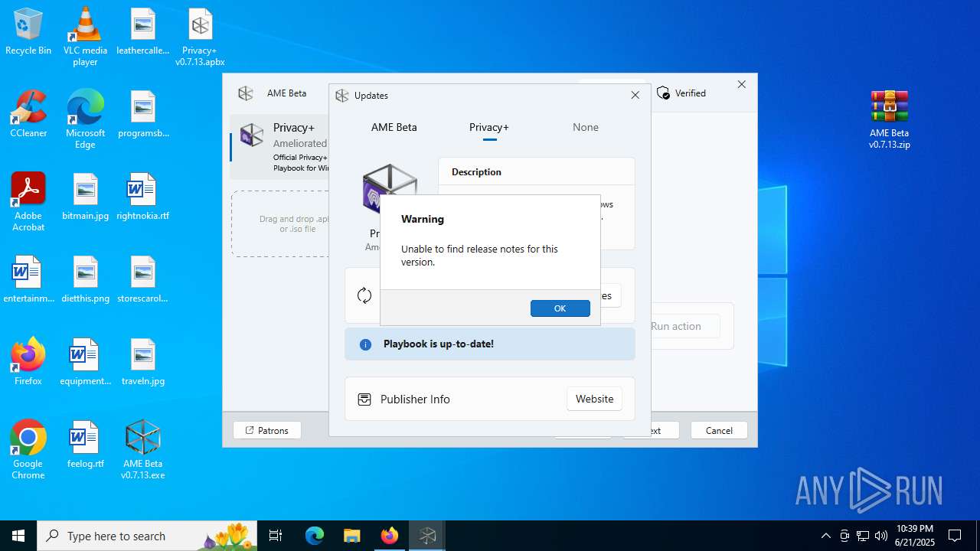Click Firefox icon in taskbar

coord(389,536)
